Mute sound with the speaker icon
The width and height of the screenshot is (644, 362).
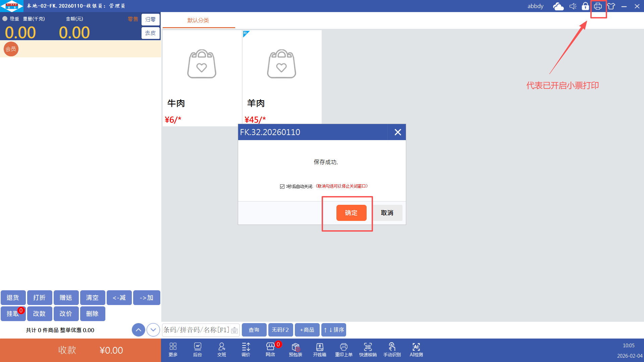tap(573, 6)
